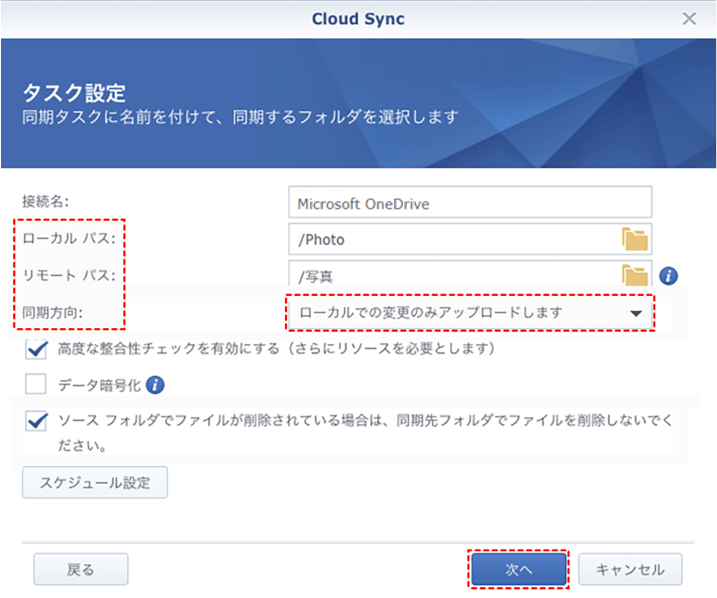This screenshot has height=598, width=717.
Task: Enable the データ暗号化 checkbox
Action: tap(37, 384)
